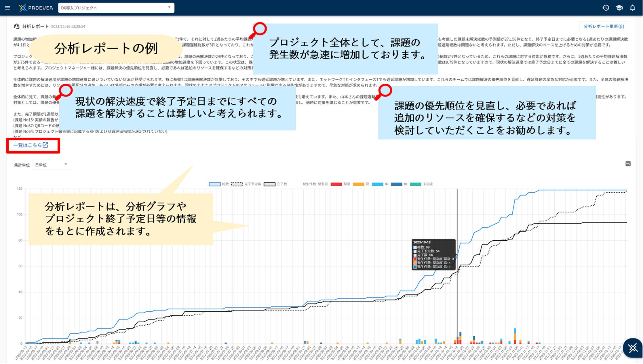Click the red 緊急 legend swatch
Viewport: 643px width, 364px height.
pos(336,184)
